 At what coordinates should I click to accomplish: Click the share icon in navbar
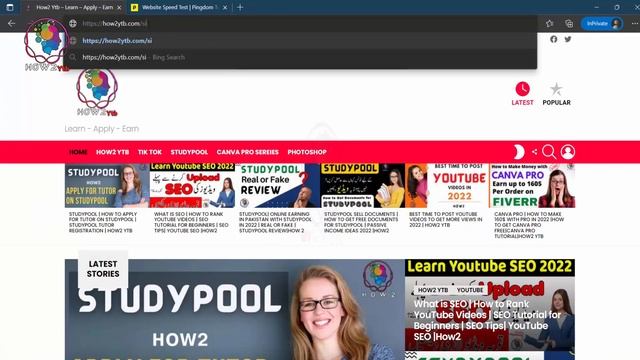pyautogui.click(x=534, y=152)
